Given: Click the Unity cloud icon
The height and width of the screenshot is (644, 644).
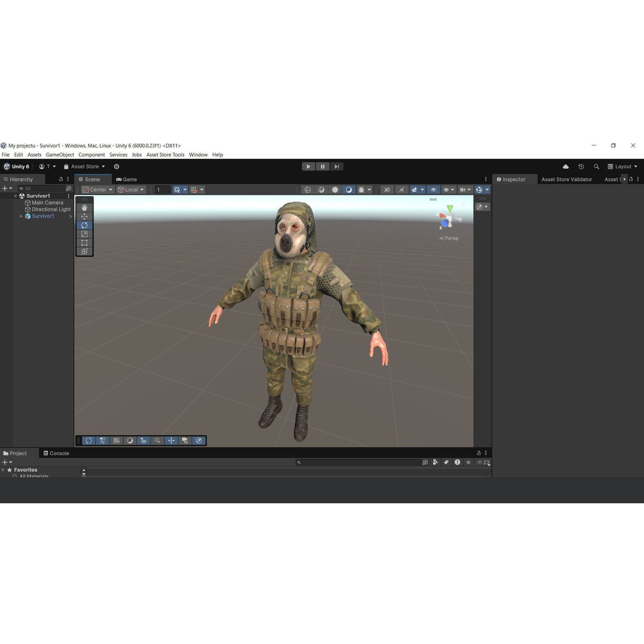Looking at the screenshot, I should 565,166.
